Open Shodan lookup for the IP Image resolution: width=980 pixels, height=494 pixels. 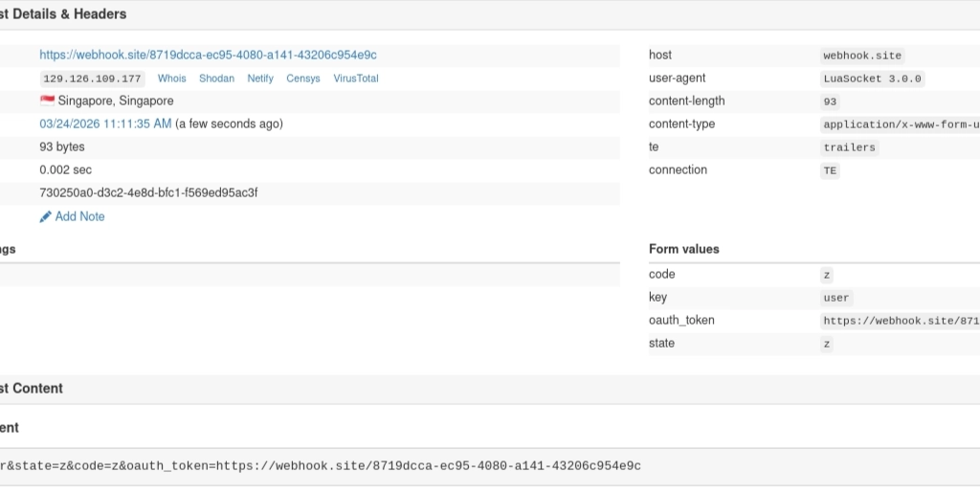click(x=216, y=79)
